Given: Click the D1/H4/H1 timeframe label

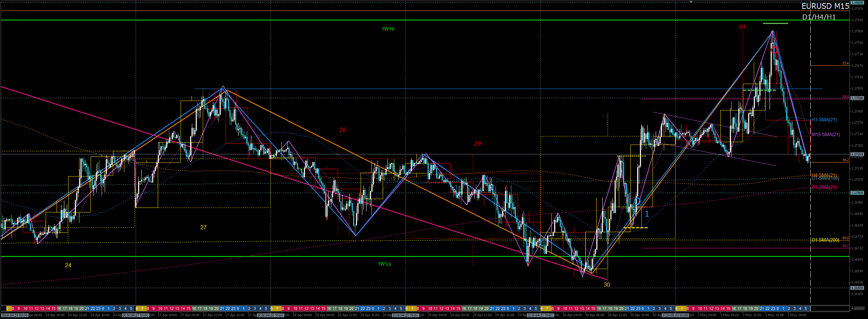Looking at the screenshot, I should pos(819,17).
